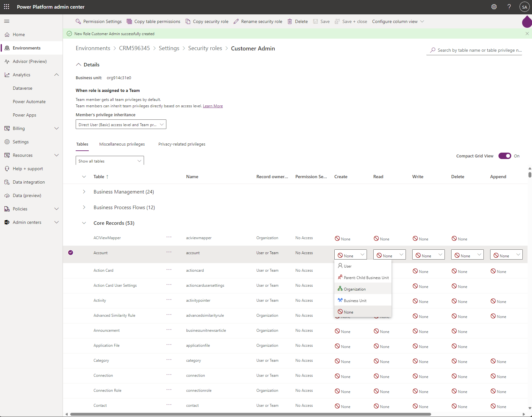
Task: Collapse the hamburger navigation menu
Action: 7,21
